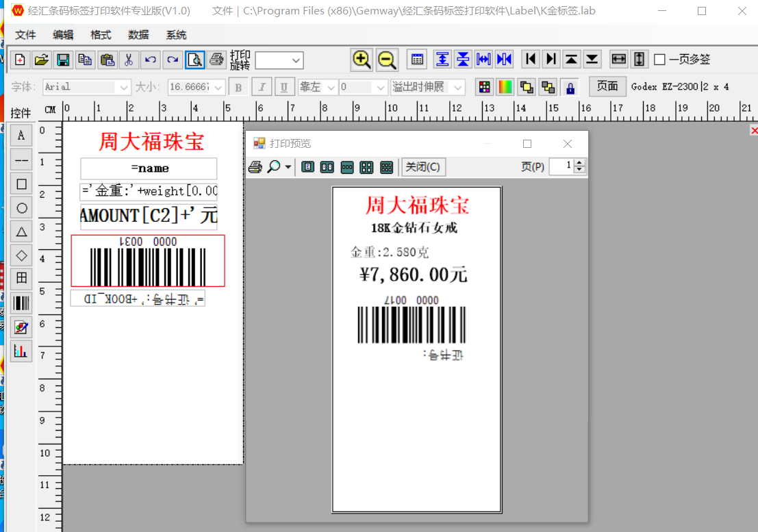
Task: Select the Triangle control tool
Action: [21, 232]
